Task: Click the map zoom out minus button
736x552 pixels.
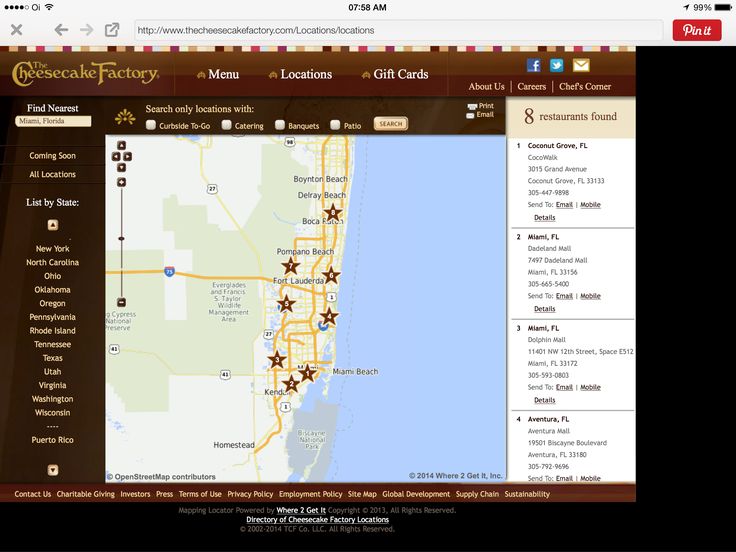Action: [x=121, y=302]
